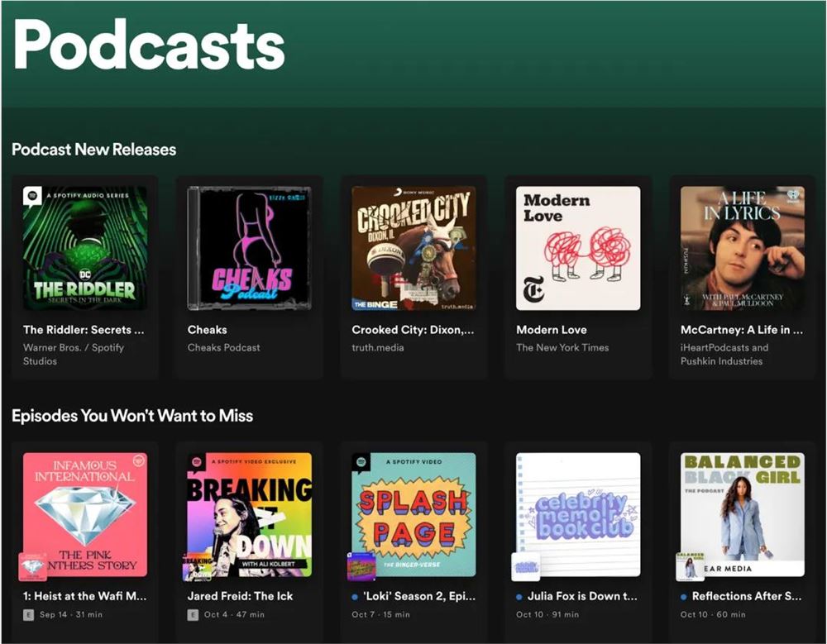Click the Cheaks Podcast publisher text
The width and height of the screenshot is (827, 644).
(x=223, y=347)
